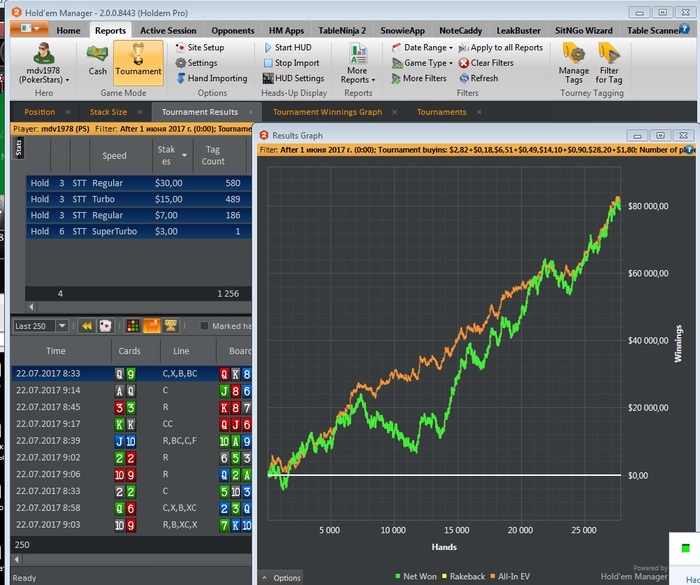Screen dimensions: 700x585
Task: Select the $15,00 Turbo STT row
Action: [139, 199]
